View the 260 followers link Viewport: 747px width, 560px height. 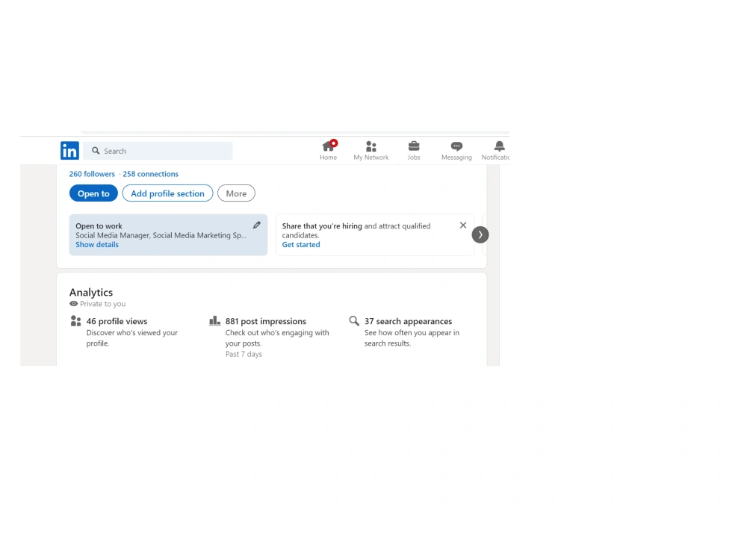click(x=92, y=174)
